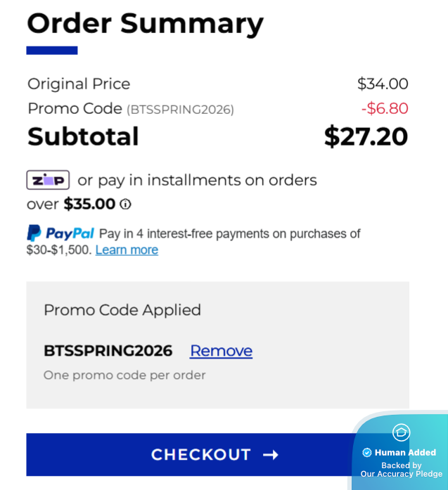Click the bold BTSSPRING2026 applied code
The width and height of the screenshot is (448, 490).
point(108,351)
